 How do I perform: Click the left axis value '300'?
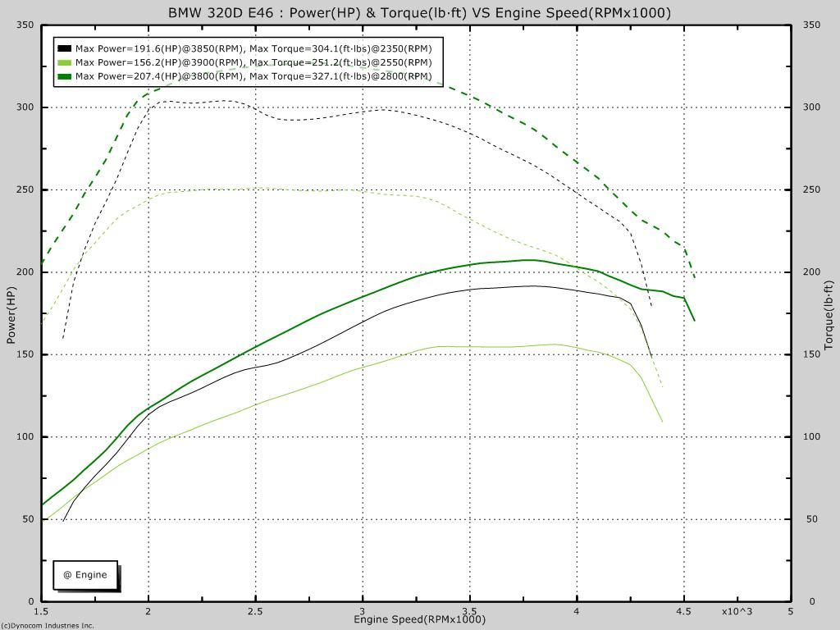25,107
